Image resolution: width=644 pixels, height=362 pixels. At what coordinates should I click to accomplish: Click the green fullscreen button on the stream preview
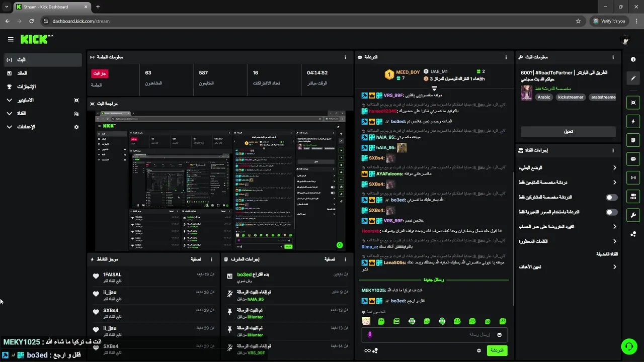tap(340, 245)
